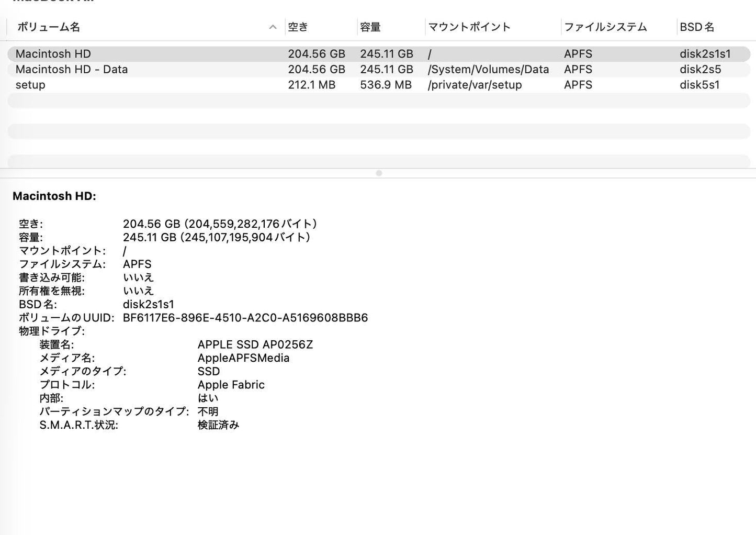Click disk2s1s1 cell in table

(x=705, y=54)
